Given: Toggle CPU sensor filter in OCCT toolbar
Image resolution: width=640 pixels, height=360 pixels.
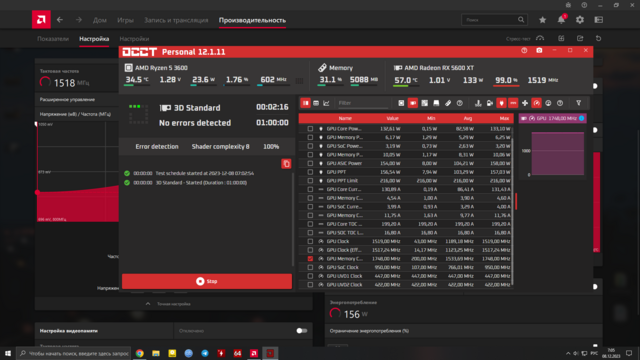Looking at the screenshot, I should point(401,103).
